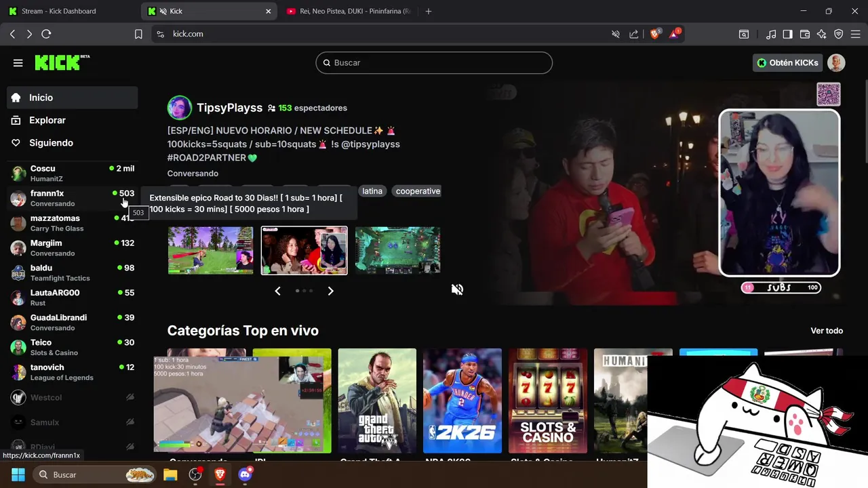868x488 pixels.
Task: Select Explorar in the sidebar
Action: [x=73, y=120]
